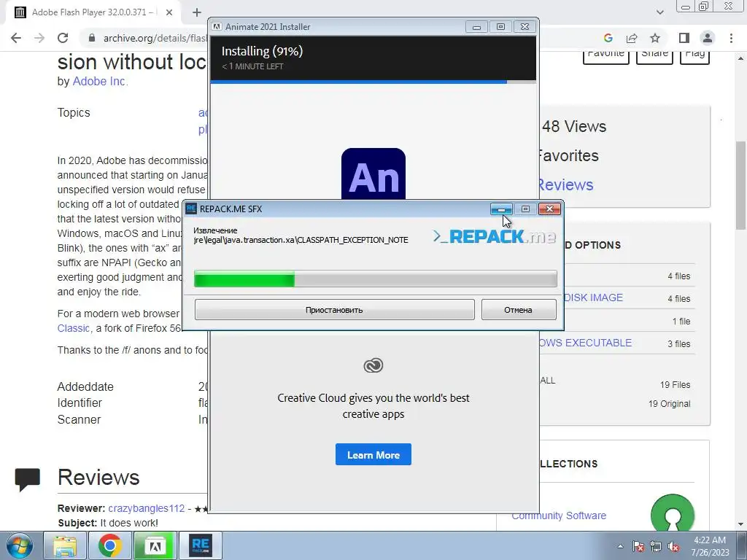The image size is (747, 560).
Task: Click the network tray icon
Action: point(656,546)
